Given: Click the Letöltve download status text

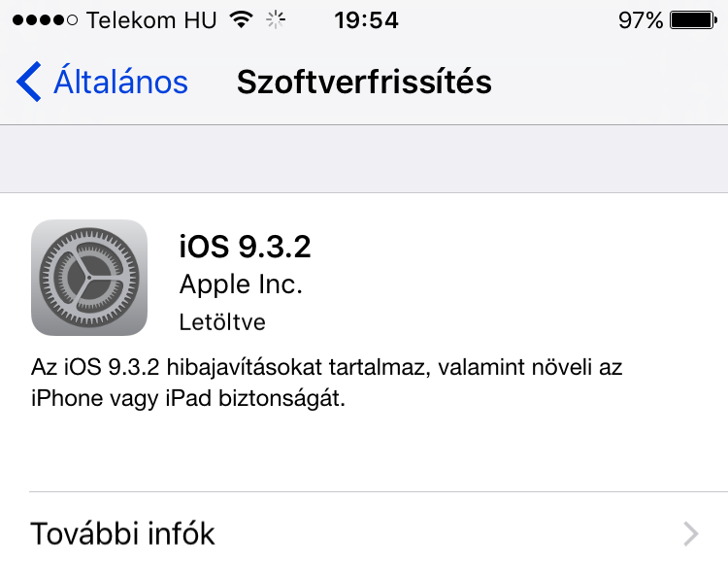Looking at the screenshot, I should (222, 322).
